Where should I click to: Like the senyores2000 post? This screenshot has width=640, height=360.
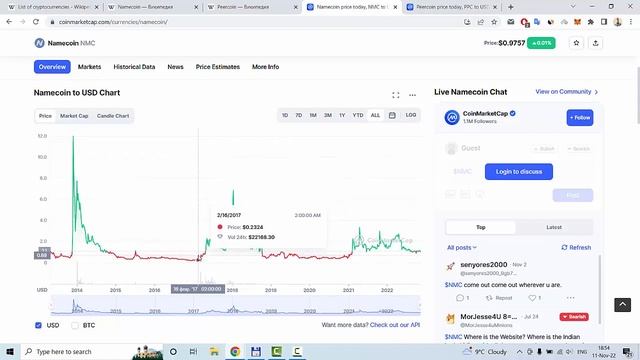click(532, 298)
